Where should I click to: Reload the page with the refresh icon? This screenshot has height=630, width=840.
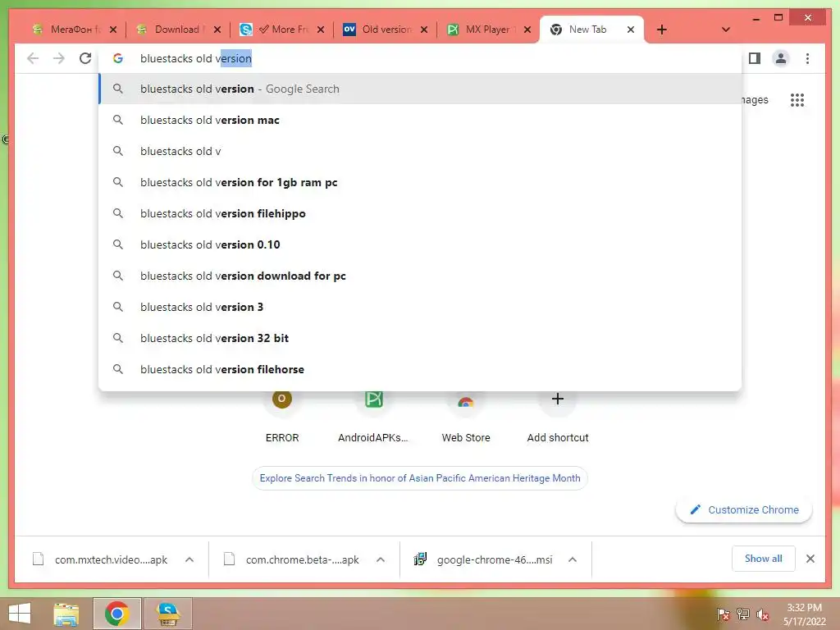click(x=85, y=58)
